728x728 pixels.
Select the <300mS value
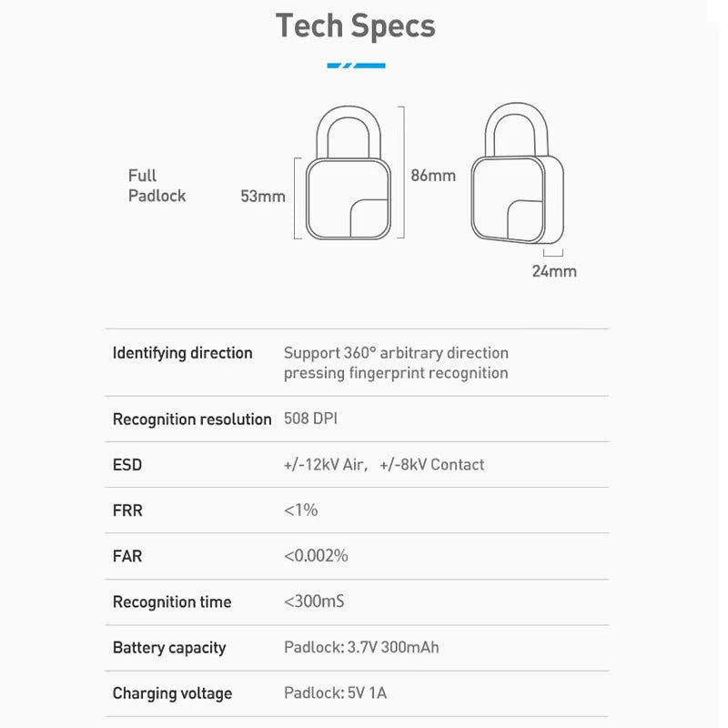(314, 602)
